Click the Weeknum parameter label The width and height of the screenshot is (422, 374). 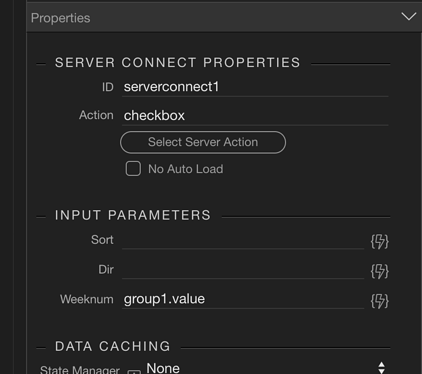[x=87, y=299]
